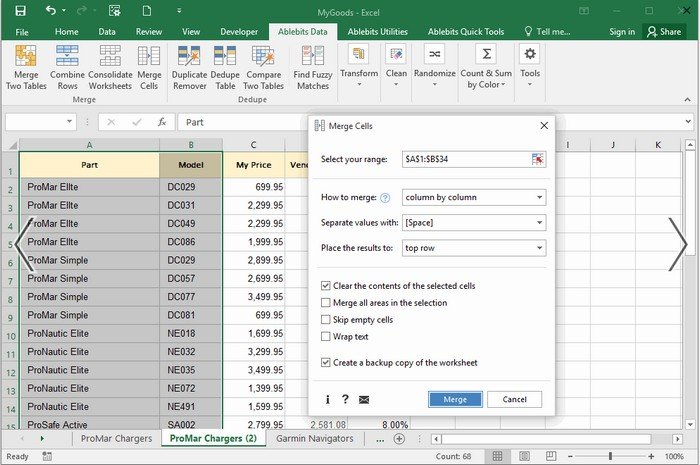Switch to Ablebits Utilities tab
The image size is (700, 465).
tap(377, 32)
